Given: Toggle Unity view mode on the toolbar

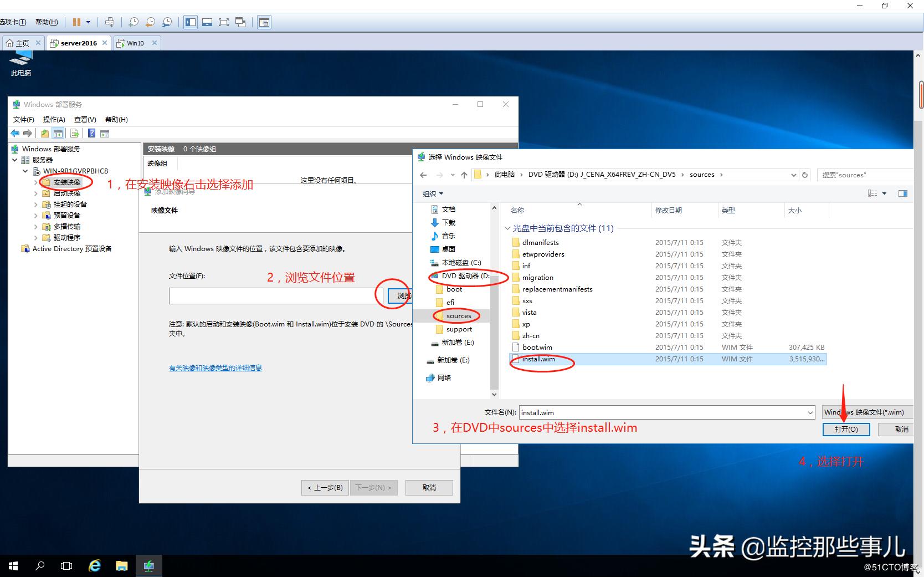Looking at the screenshot, I should click(240, 22).
